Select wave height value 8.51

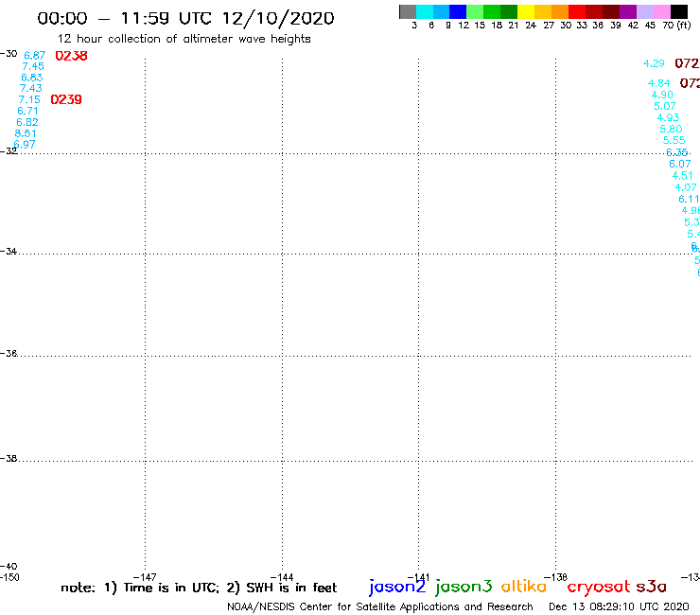[26, 133]
